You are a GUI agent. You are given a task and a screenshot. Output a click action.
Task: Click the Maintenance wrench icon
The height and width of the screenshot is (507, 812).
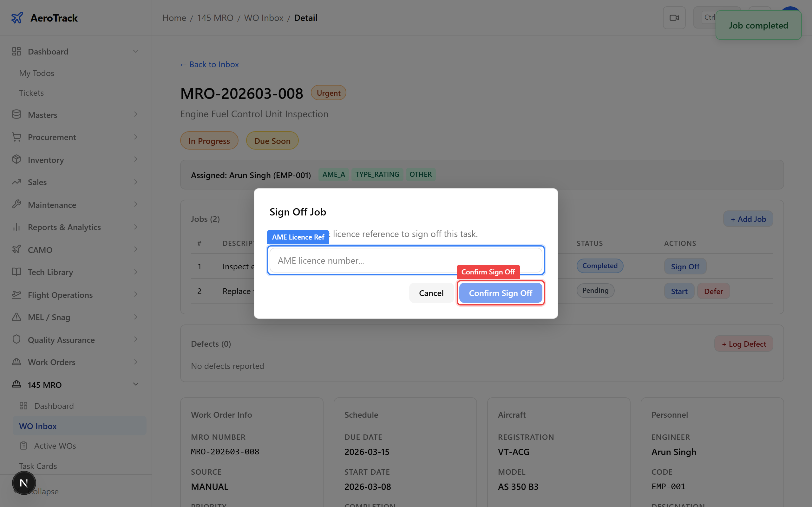pos(16,205)
